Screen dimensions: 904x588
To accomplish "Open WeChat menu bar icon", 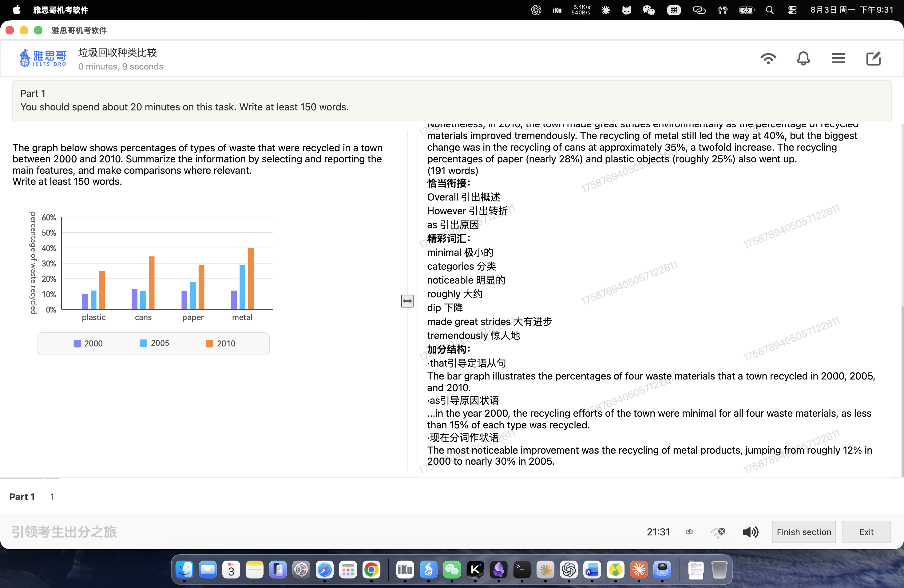I will (648, 10).
